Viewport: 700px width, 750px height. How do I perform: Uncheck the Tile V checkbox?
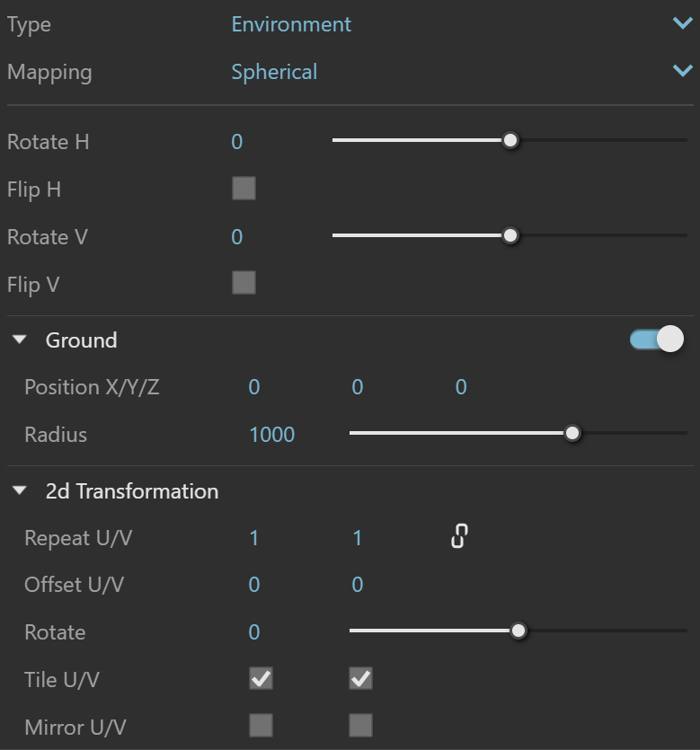pyautogui.click(x=360, y=679)
